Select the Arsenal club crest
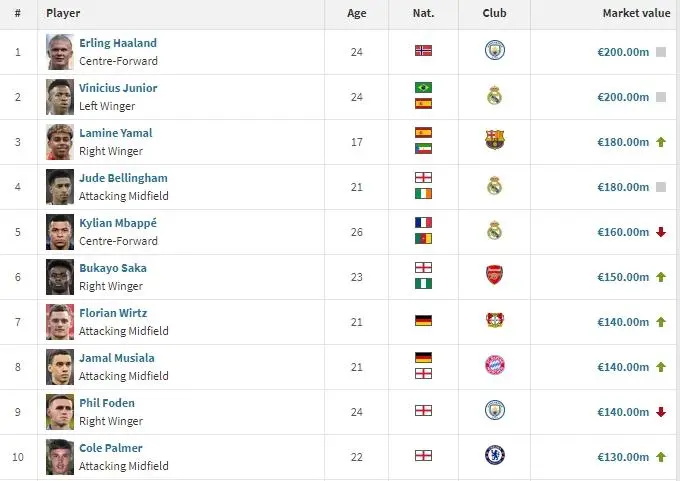Image resolution: width=680 pixels, height=481 pixels. click(494, 275)
